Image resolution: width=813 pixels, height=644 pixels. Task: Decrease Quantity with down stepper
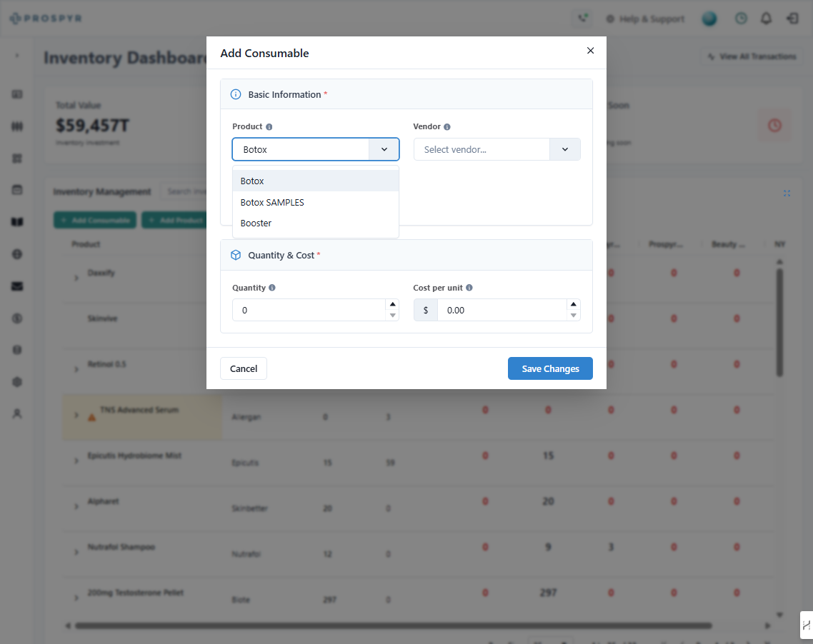392,315
